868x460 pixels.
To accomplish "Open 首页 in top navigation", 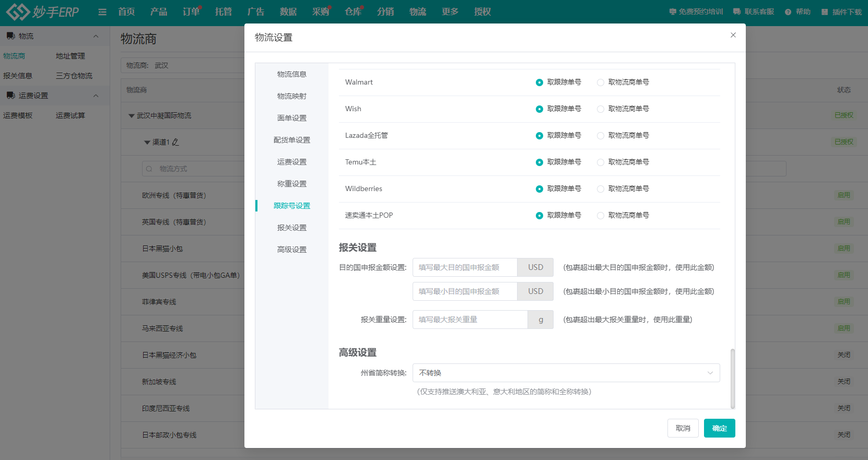I will coord(126,11).
